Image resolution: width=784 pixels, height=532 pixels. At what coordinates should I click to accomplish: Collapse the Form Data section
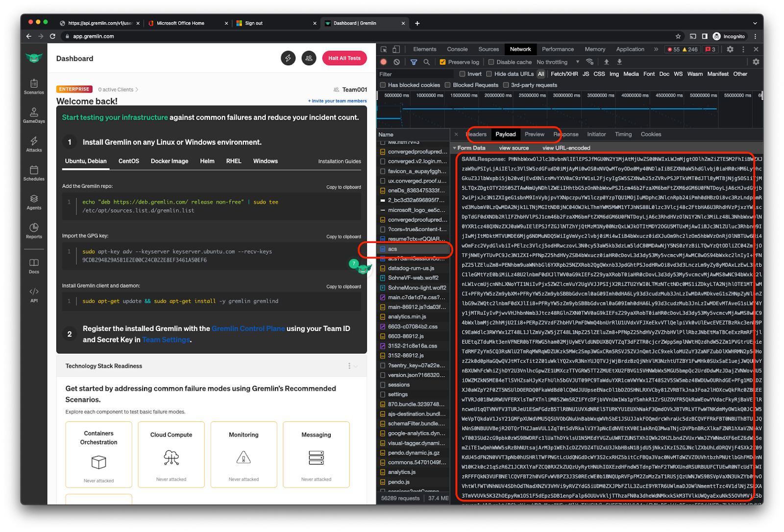pos(455,148)
